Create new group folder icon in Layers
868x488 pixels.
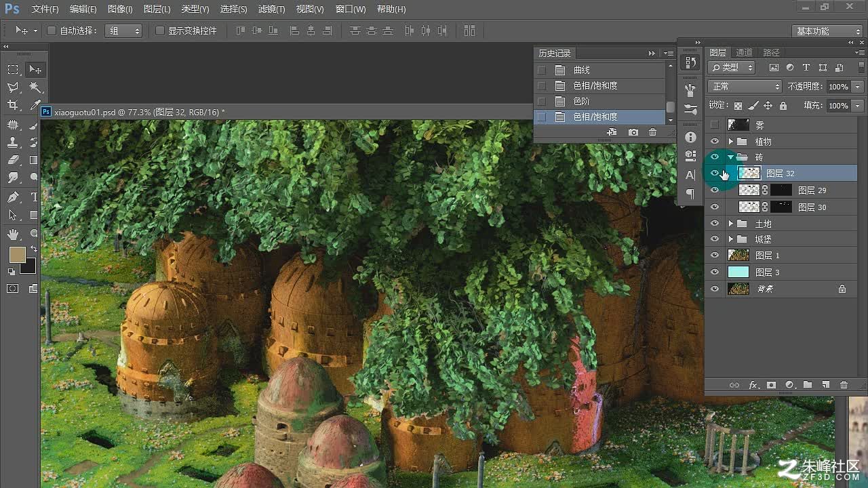[808, 385]
